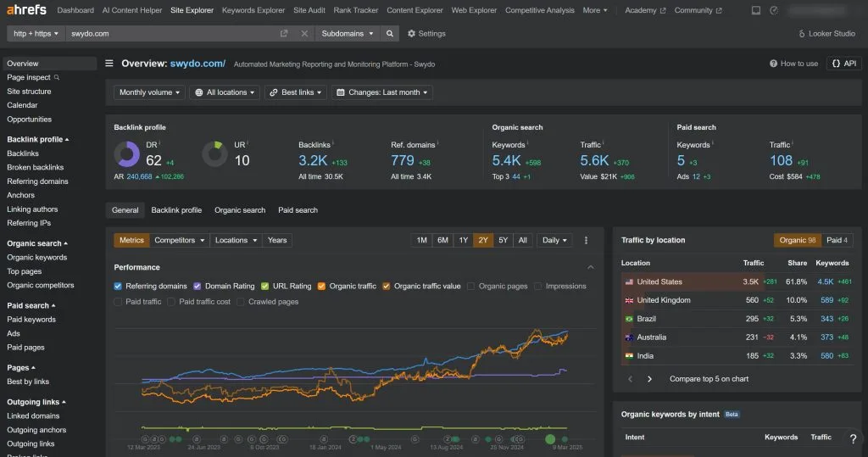Open the More menu in top nav
Screen dimensions: 868x457
click(x=594, y=10)
